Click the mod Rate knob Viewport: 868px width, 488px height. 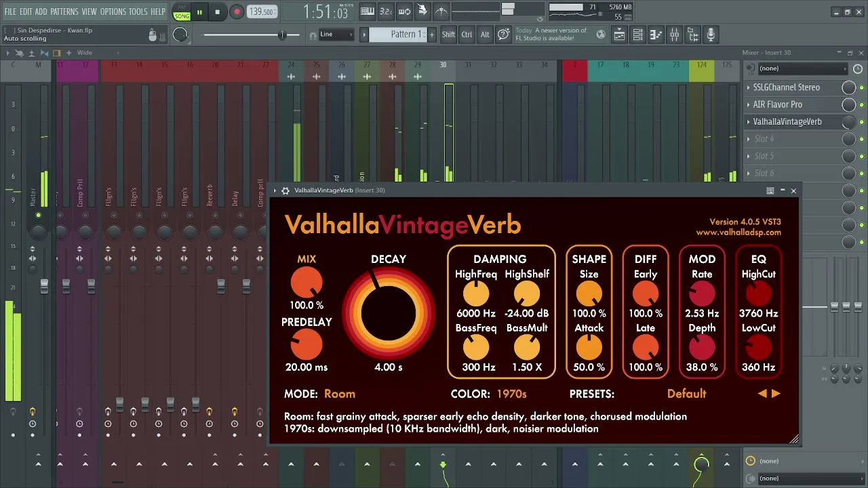[702, 294]
